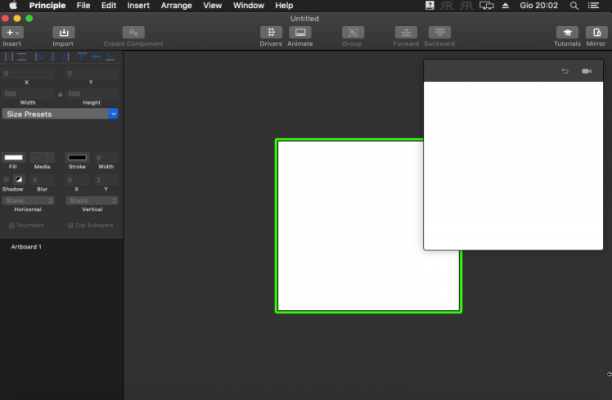Click the Y position field
The width and height of the screenshot is (612, 400).
click(92, 73)
